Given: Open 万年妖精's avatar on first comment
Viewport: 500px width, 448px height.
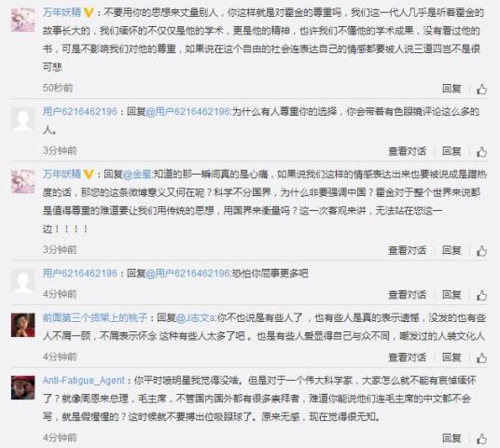Looking at the screenshot, I should 23,20.
